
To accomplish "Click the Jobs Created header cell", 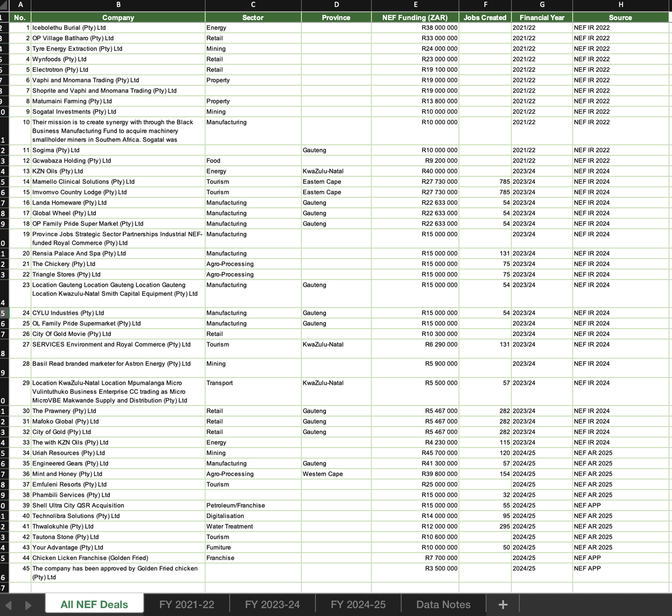I will (x=485, y=17).
